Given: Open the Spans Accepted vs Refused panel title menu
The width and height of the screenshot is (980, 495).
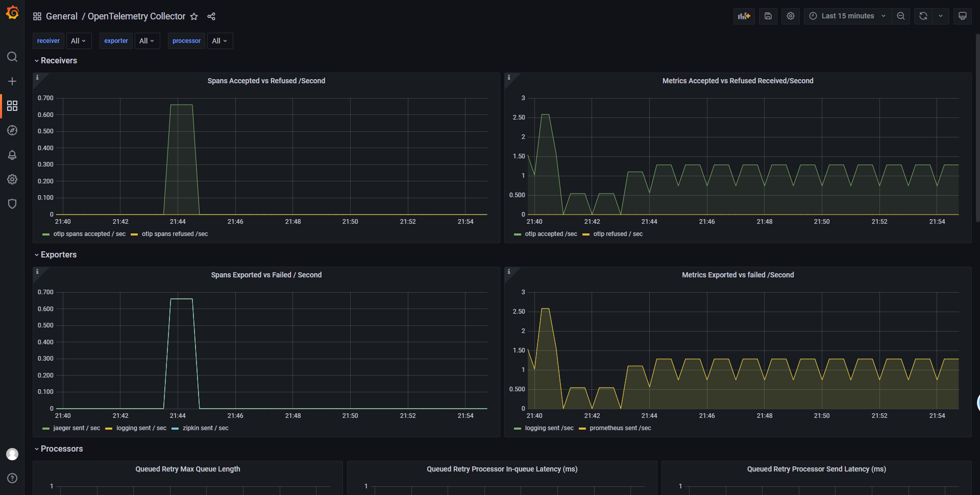Looking at the screenshot, I should [266, 81].
